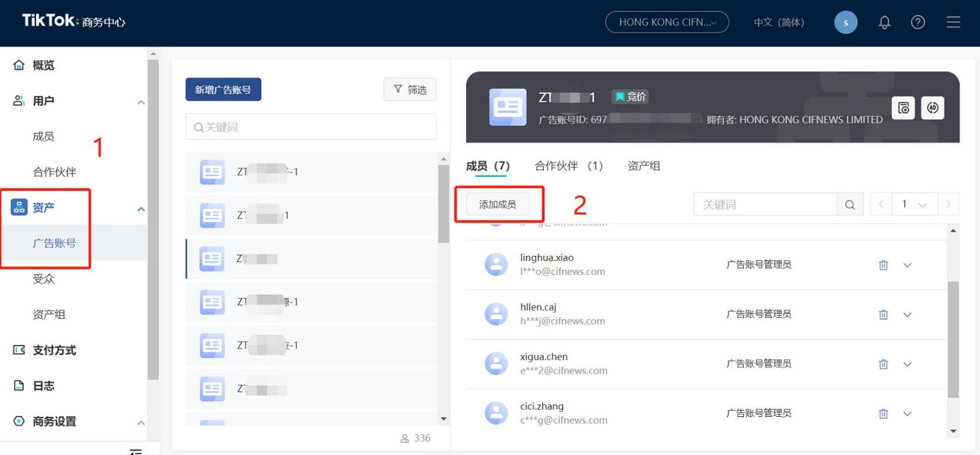Click the member list scroll-down arrow
Viewport: 980px width, 455px height.
coord(953,431)
